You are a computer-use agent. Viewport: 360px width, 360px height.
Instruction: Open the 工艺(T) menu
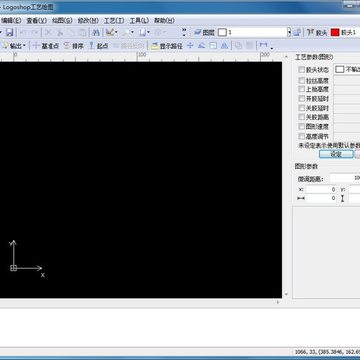click(x=114, y=21)
